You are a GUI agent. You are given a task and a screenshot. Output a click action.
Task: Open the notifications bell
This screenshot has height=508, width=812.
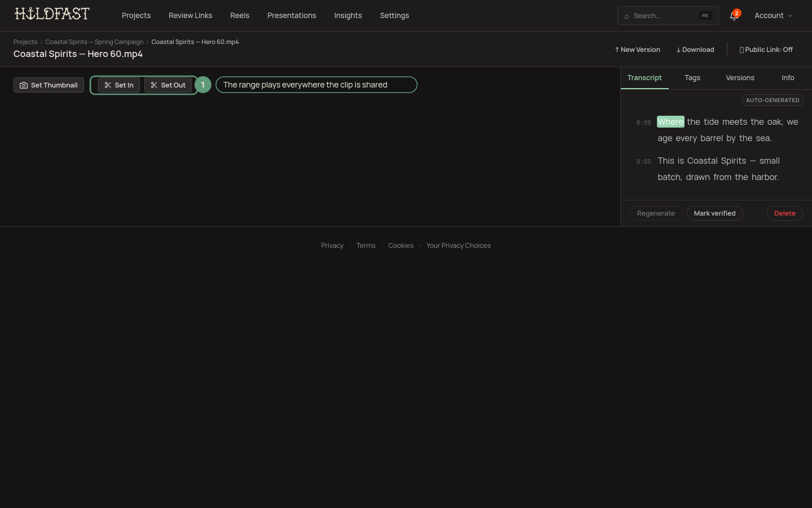tap(734, 16)
